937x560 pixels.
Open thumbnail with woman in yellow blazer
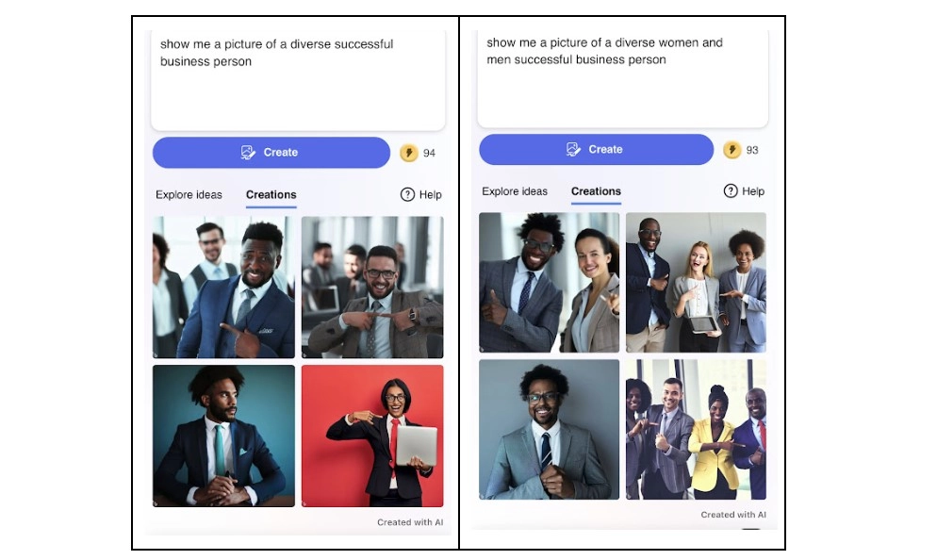point(696,429)
